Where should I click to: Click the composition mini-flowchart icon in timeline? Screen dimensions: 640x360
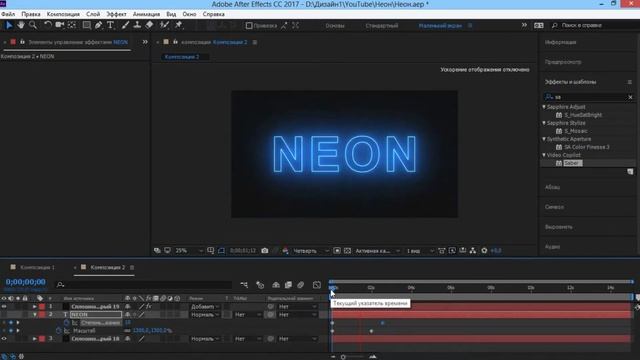244,285
